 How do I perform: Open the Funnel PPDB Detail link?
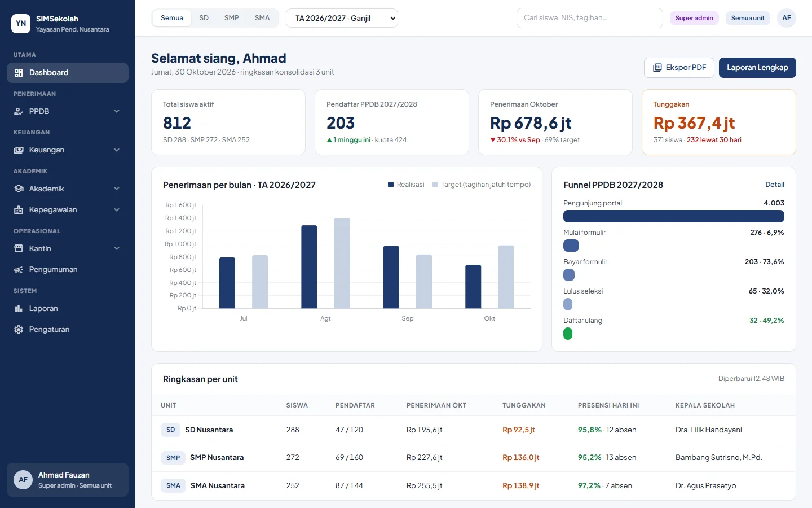(775, 185)
